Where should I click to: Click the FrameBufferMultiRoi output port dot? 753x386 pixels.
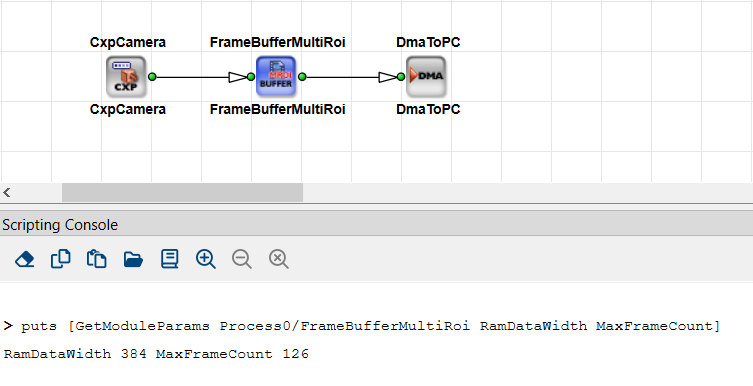(302, 77)
